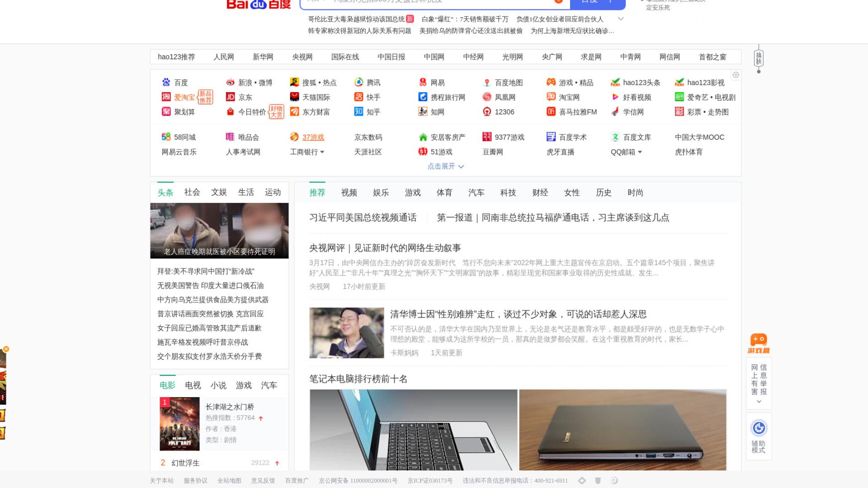Open news 拜登:美不寻求同中国打"新冷战"
The image size is (868, 488).
point(206,271)
